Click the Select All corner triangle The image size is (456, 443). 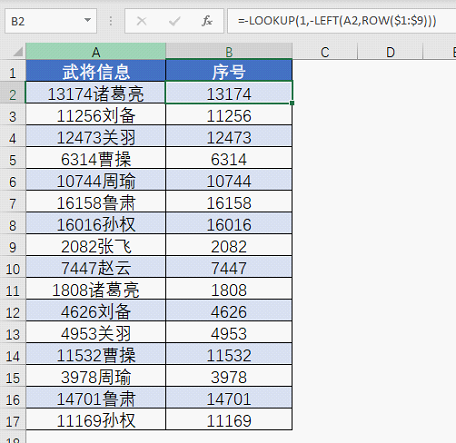click(17, 52)
